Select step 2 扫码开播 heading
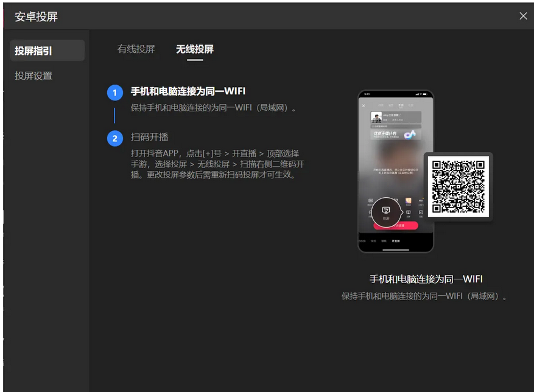 tap(150, 137)
